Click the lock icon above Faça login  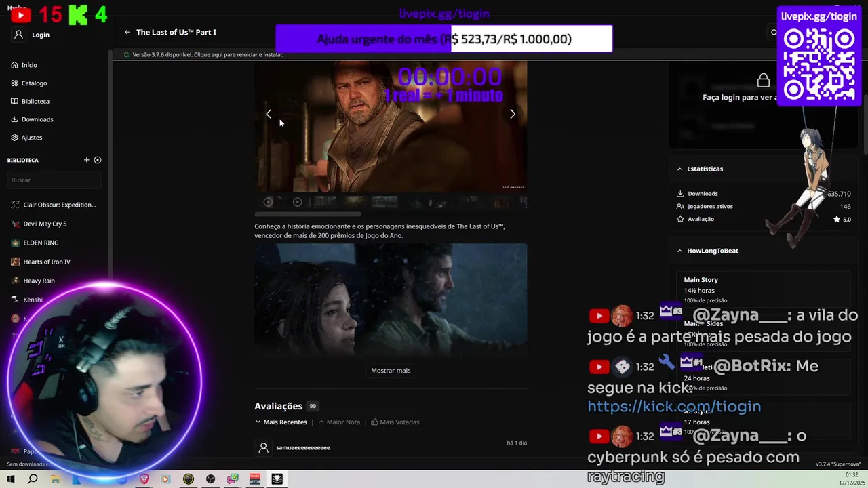764,81
